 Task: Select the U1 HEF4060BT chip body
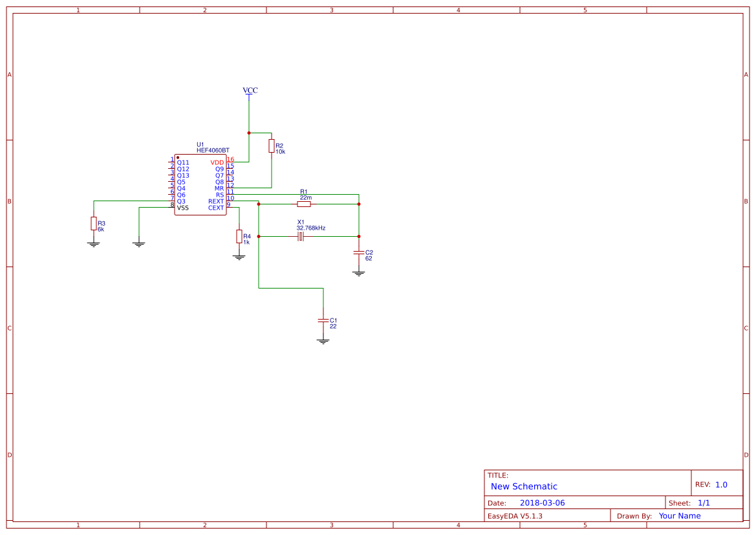coord(200,185)
